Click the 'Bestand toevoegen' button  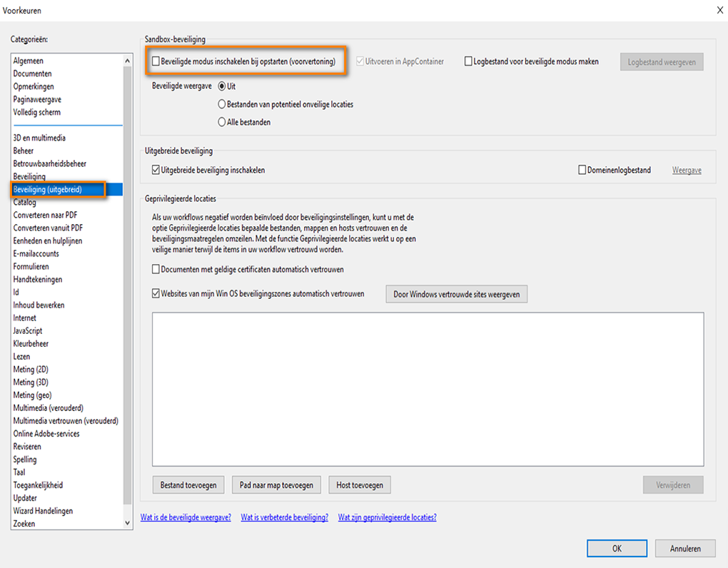point(188,485)
